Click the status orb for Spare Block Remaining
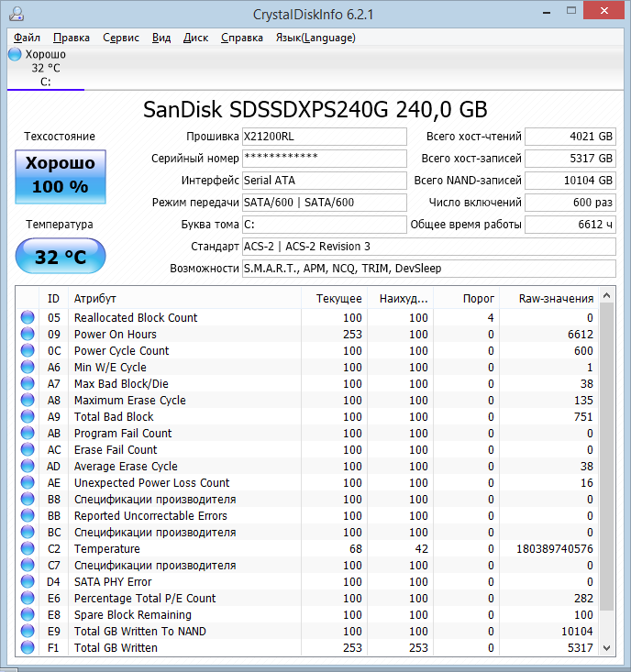Screen dimensions: 631x672 28,615
